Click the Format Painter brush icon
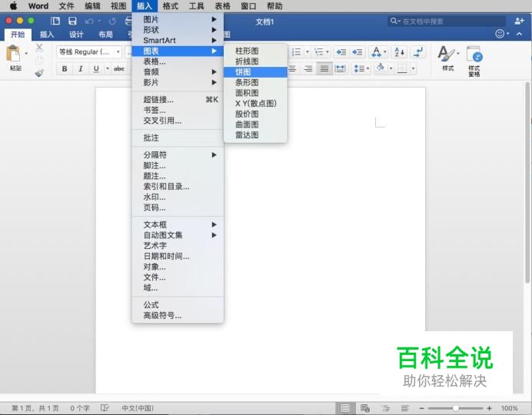Image resolution: width=532 pixels, height=415 pixels. [x=39, y=72]
